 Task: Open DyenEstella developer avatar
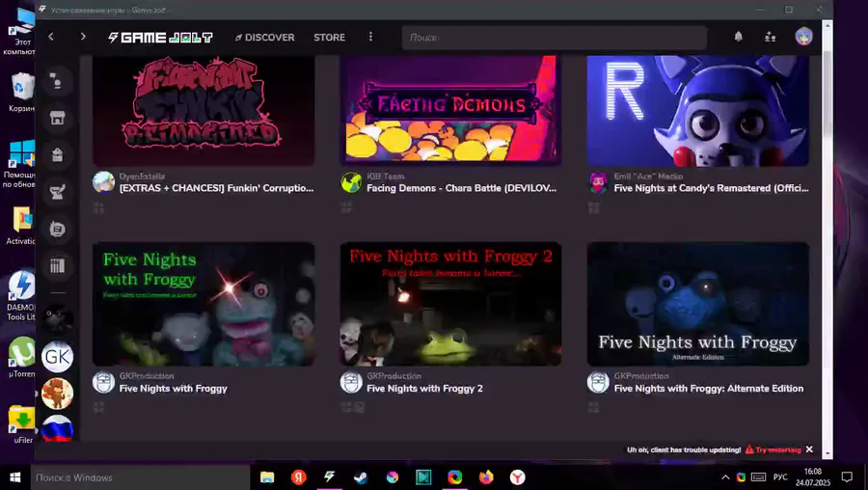coord(103,181)
